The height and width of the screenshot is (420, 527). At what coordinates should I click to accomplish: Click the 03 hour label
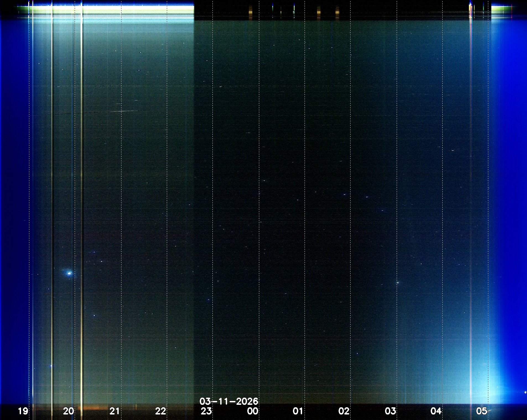click(390, 411)
